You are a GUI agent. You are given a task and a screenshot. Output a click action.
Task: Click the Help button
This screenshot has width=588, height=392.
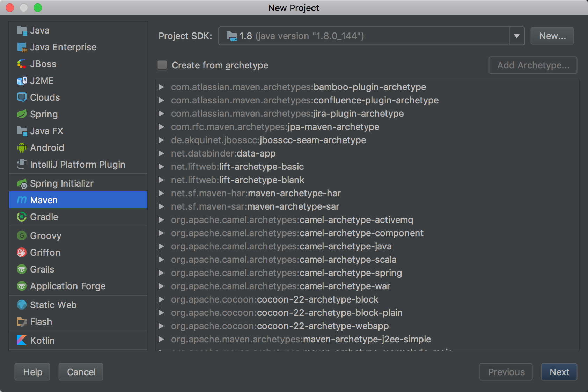32,372
